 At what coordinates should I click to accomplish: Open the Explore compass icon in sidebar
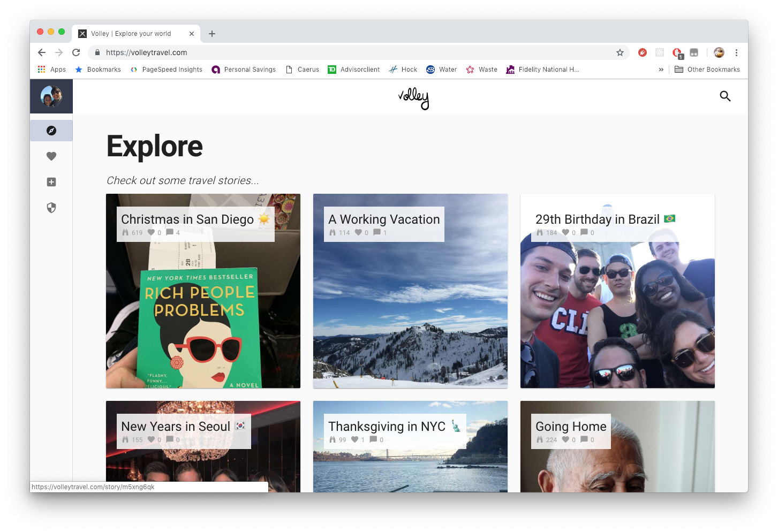click(x=51, y=131)
